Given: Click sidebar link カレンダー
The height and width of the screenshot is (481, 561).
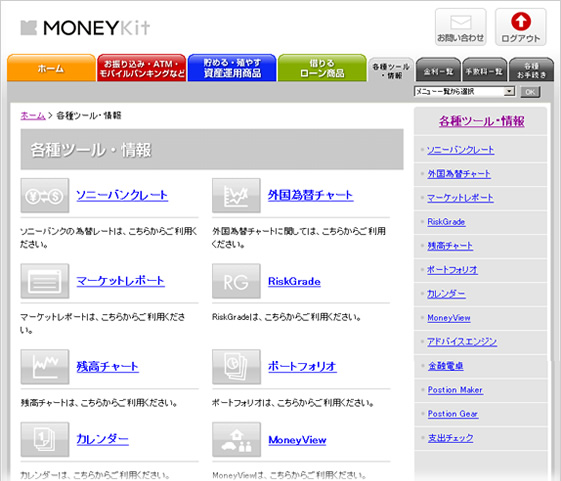Looking at the screenshot, I should (446, 294).
